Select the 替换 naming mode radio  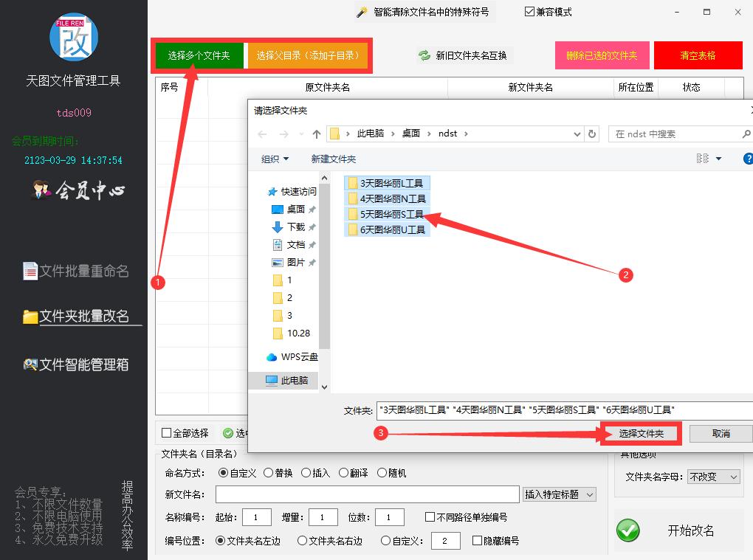(269, 473)
